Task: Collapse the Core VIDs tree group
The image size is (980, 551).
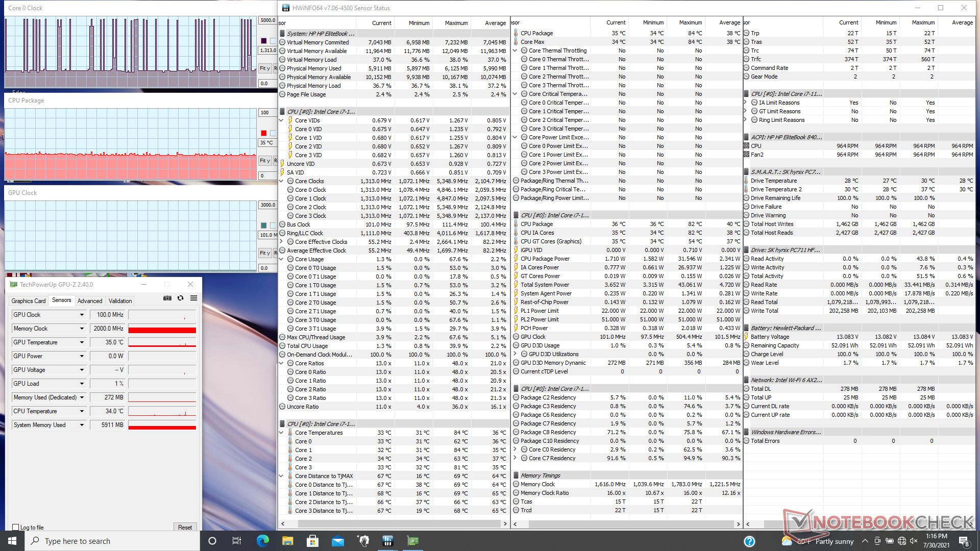Action: 282,120
